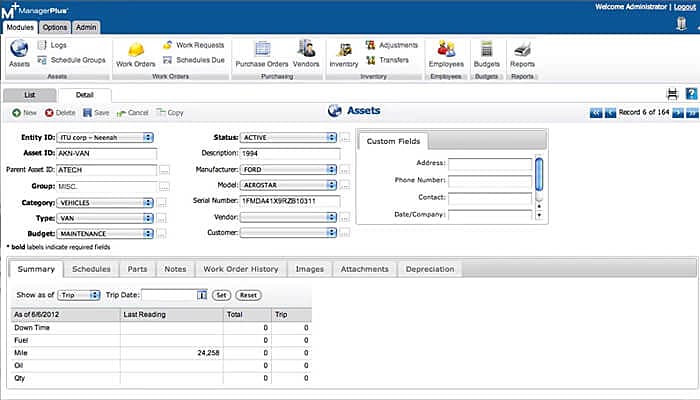Click the Save disk icon
The width and height of the screenshot is (700, 400).
(88, 113)
